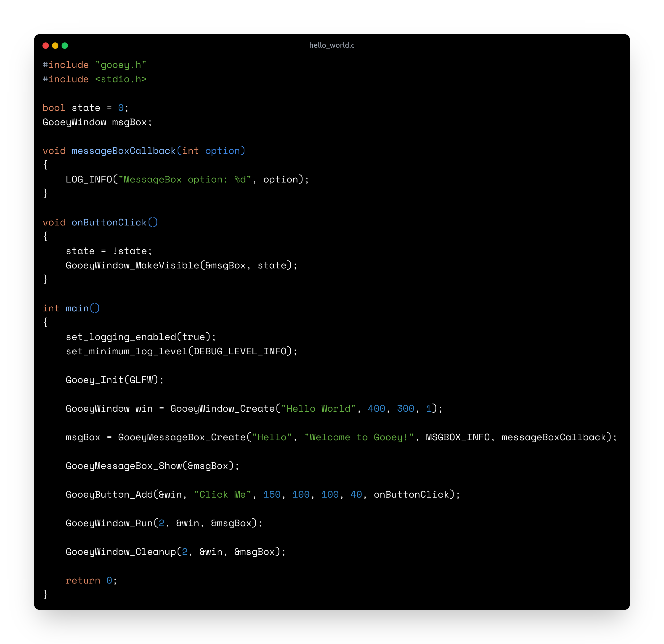Click the number 400 in GooeyWindow_Create
Image resolution: width=664 pixels, height=644 pixels.
click(x=376, y=409)
